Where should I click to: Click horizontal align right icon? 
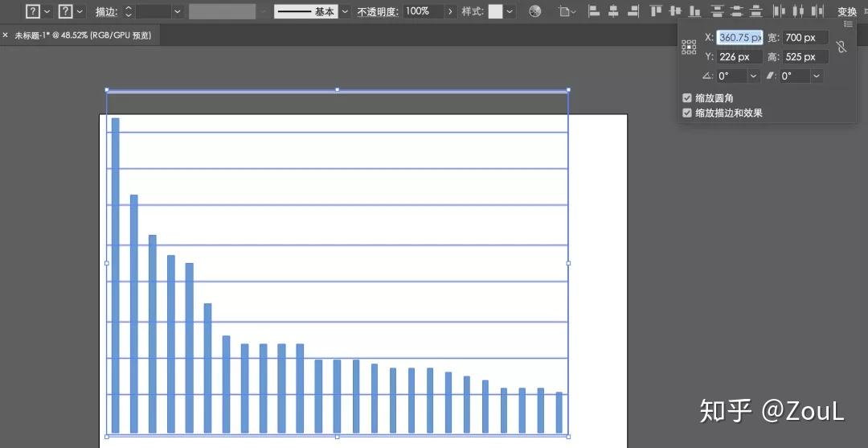(633, 11)
